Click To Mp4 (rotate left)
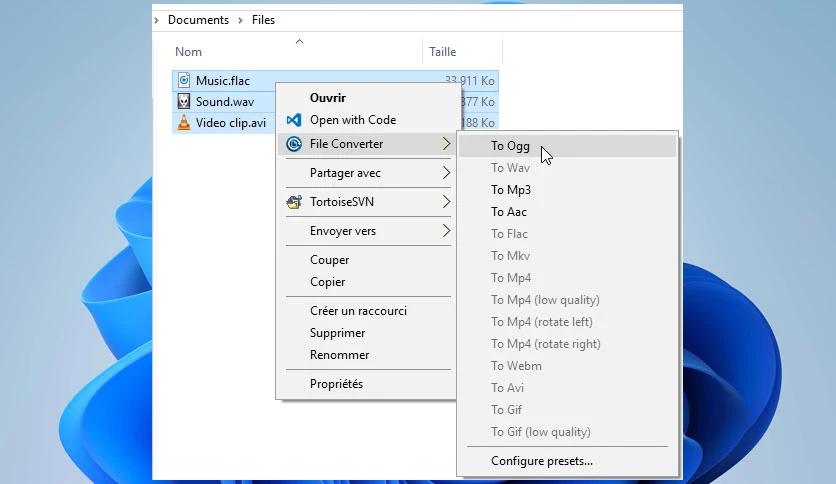836x484 pixels. tap(542, 322)
